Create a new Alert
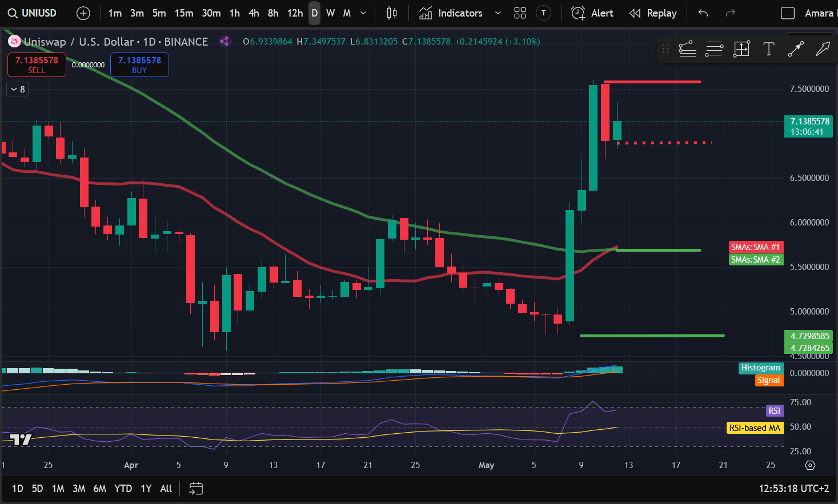Viewport: 838px width, 504px height. pyautogui.click(x=592, y=13)
